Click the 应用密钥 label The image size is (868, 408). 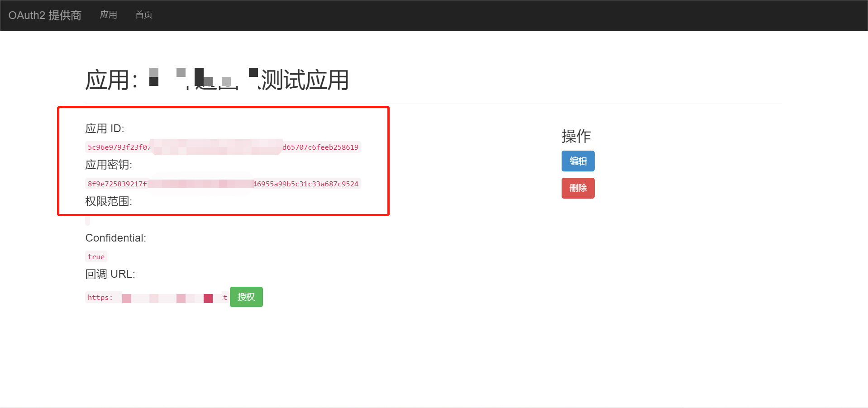point(109,165)
